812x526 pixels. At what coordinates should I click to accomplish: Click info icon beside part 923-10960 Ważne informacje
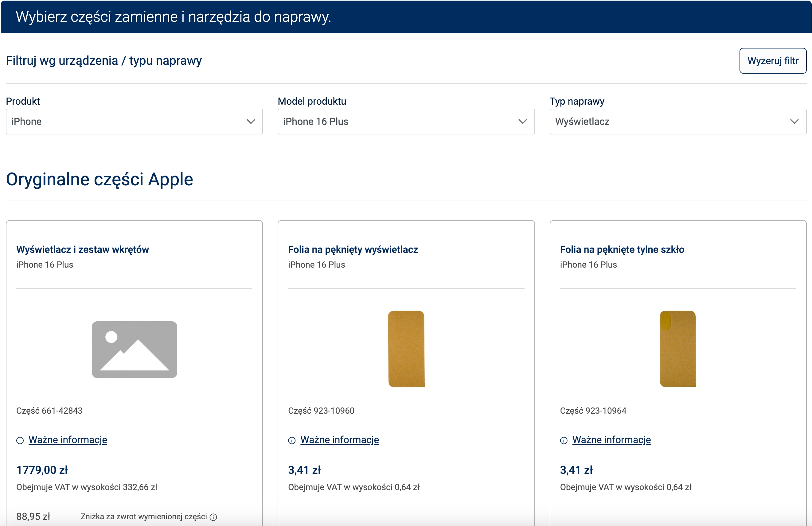(x=292, y=440)
